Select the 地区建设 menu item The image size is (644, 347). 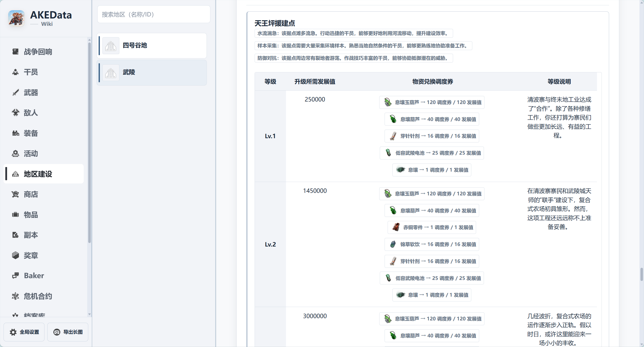click(44, 174)
